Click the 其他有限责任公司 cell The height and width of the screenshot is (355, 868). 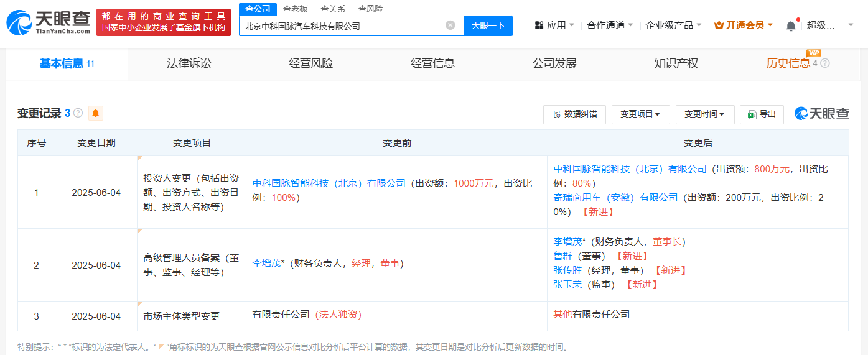point(698,316)
